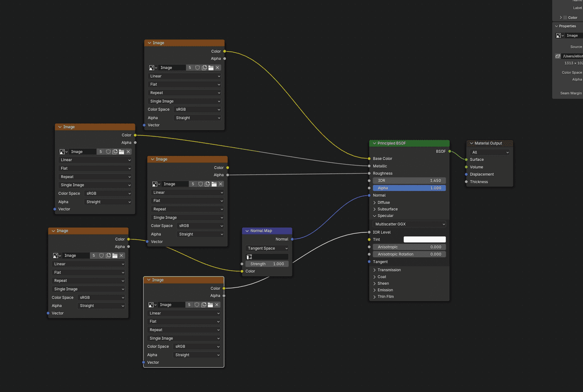Viewport: 583px width, 392px height.
Task: Click the copy image icon on top Image node
Action: click(205, 67)
